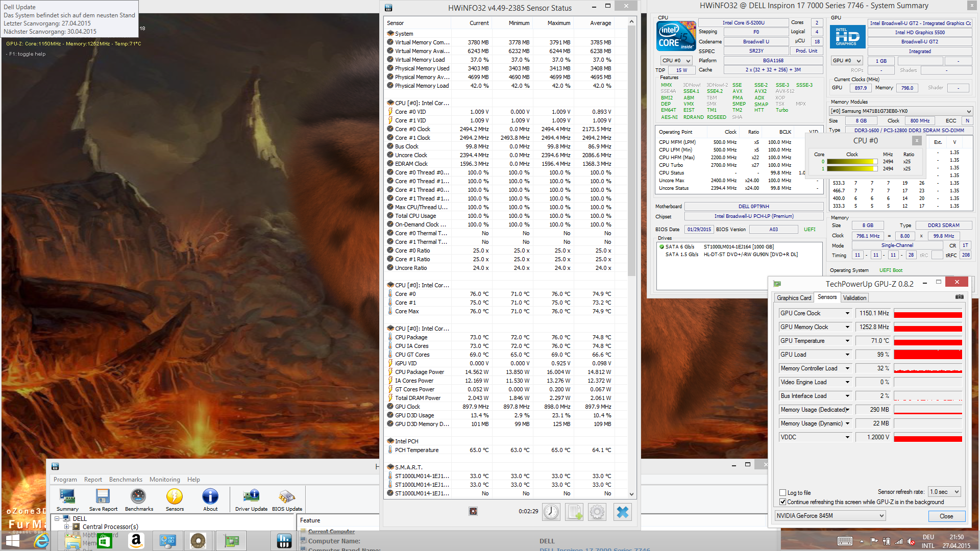Screen dimensions: 980x551
Task: Open the touch keyboard tray icon
Action: point(845,541)
